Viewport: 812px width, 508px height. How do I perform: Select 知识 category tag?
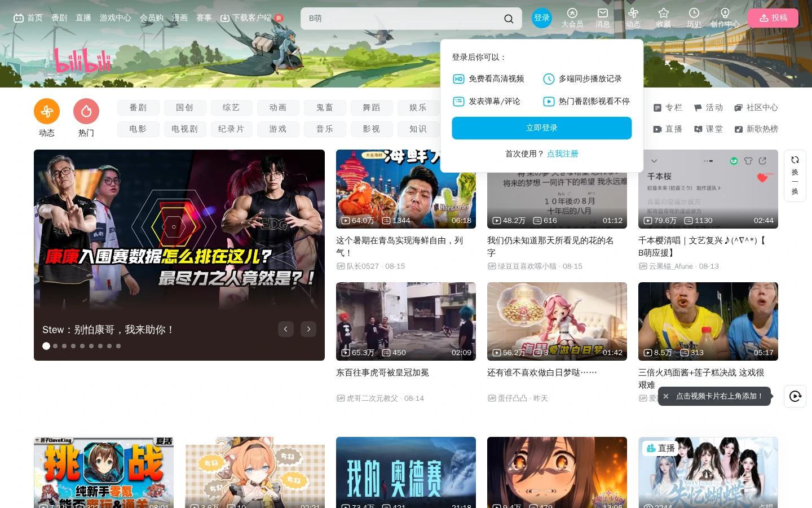click(419, 129)
